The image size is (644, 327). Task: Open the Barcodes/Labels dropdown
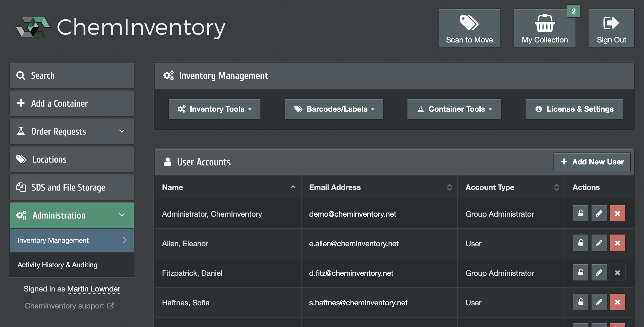(334, 109)
